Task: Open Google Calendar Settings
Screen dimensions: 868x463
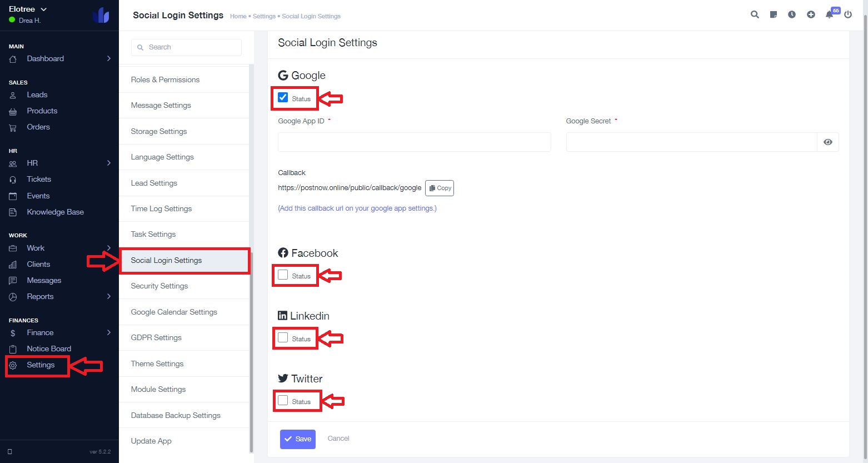Action: click(184, 312)
